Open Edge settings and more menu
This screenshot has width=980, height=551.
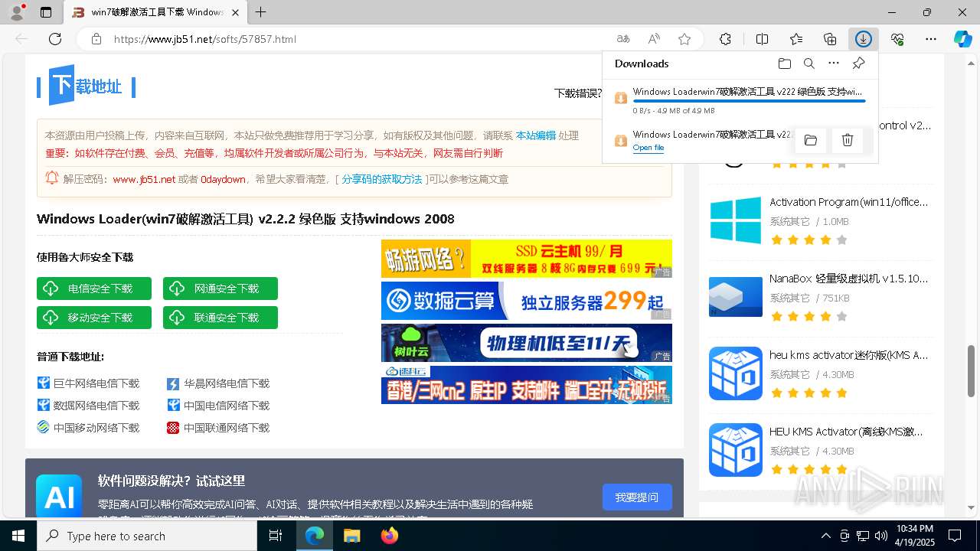[x=931, y=39]
